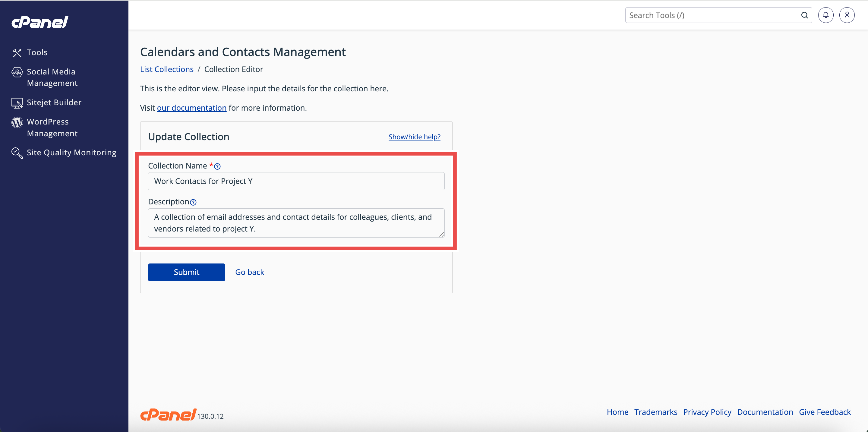Click the Social Media Management icon
The height and width of the screenshot is (432, 868).
tap(17, 72)
